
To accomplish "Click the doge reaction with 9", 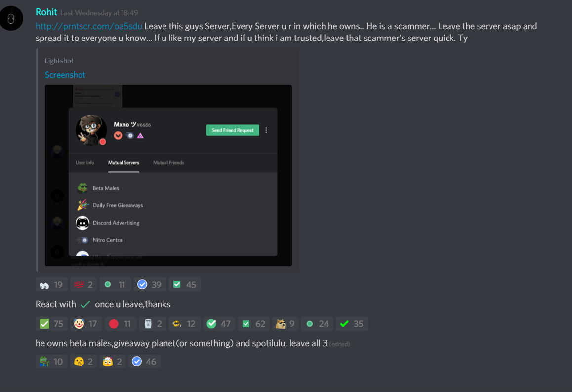I will click(286, 324).
